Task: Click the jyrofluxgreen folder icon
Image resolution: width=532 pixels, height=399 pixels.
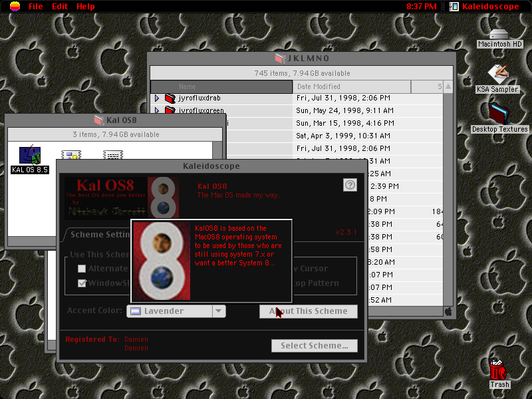Action: pos(170,110)
